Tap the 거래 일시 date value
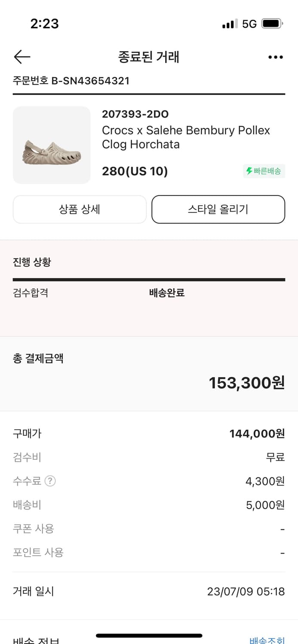298x644 pixels. click(246, 592)
